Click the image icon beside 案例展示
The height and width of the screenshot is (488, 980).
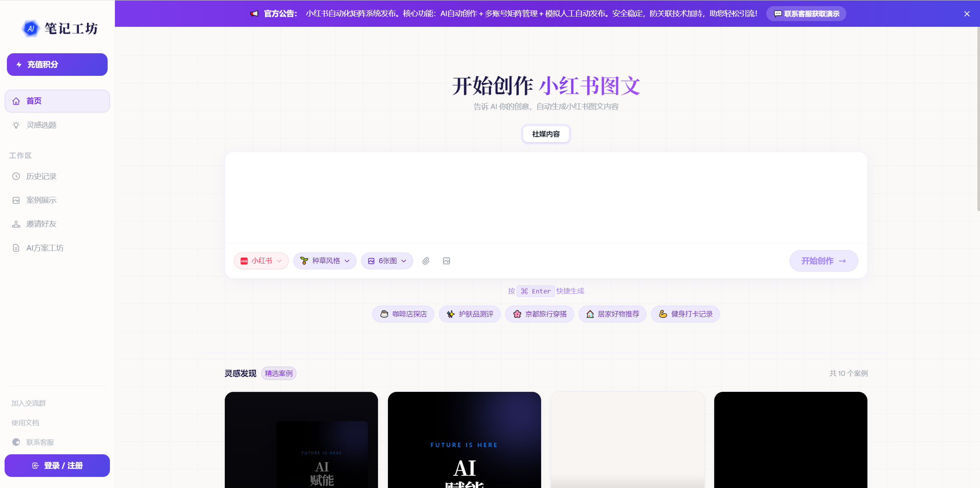coord(16,200)
